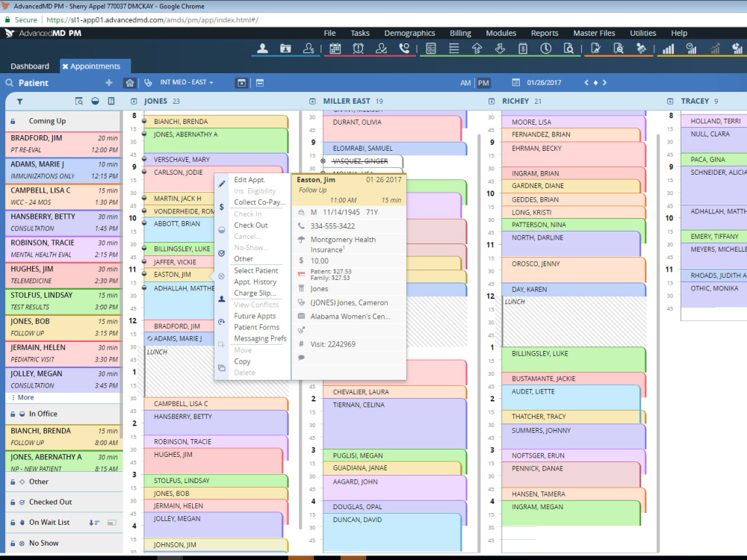This screenshot has width=747, height=560.
Task: Go to next day arrow
Action: click(x=604, y=82)
